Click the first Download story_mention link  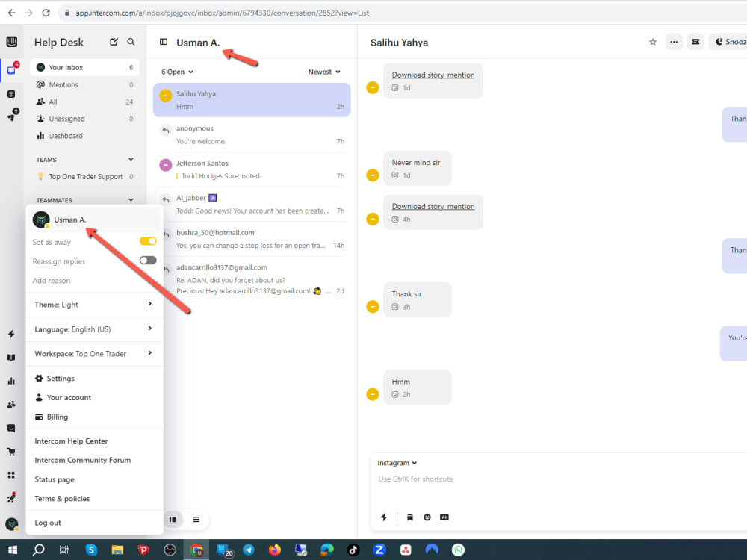[433, 75]
